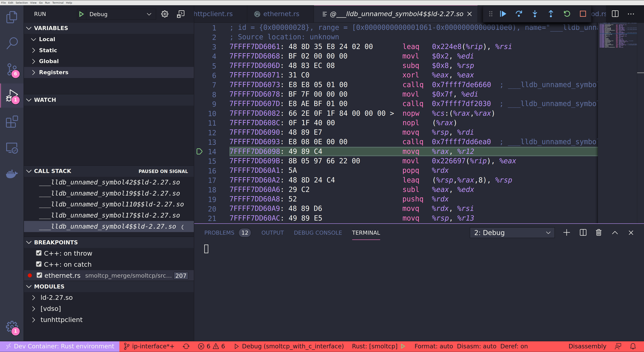Viewport: 644px width, 352px height.
Task: Expand the tunhttpclient module entry
Action: tap(61, 320)
